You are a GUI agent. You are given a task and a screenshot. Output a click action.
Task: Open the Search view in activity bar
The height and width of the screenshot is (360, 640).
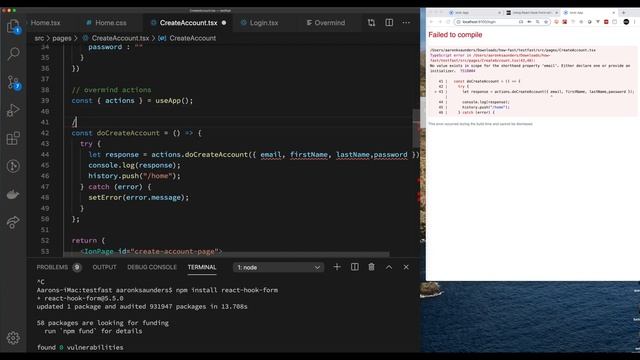coord(13,54)
